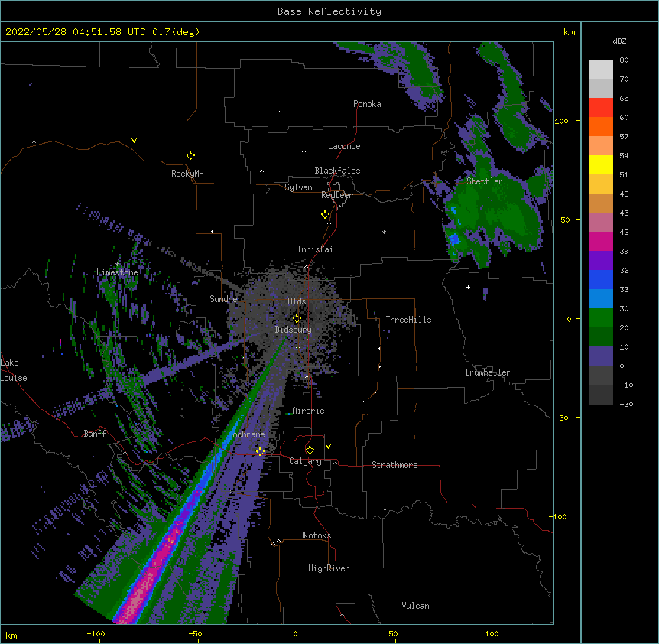
Task: Click the HighRiver town label
Action: click(x=329, y=568)
